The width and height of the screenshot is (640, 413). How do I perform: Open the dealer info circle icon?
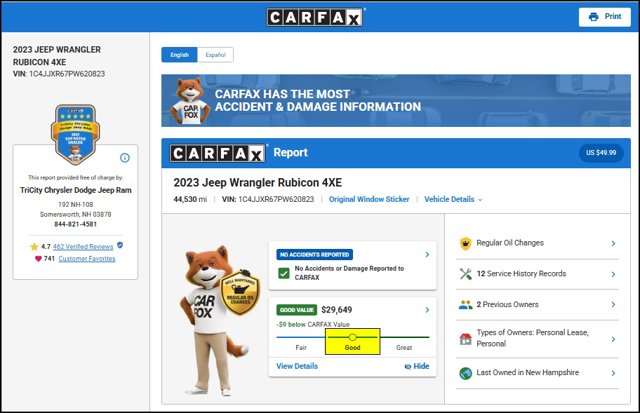pyautogui.click(x=125, y=158)
